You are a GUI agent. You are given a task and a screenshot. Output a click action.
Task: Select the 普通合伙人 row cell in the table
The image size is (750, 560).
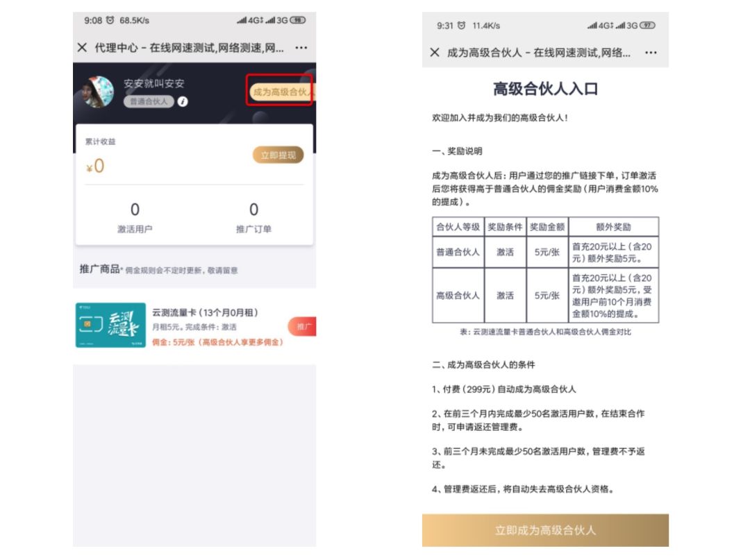458,252
